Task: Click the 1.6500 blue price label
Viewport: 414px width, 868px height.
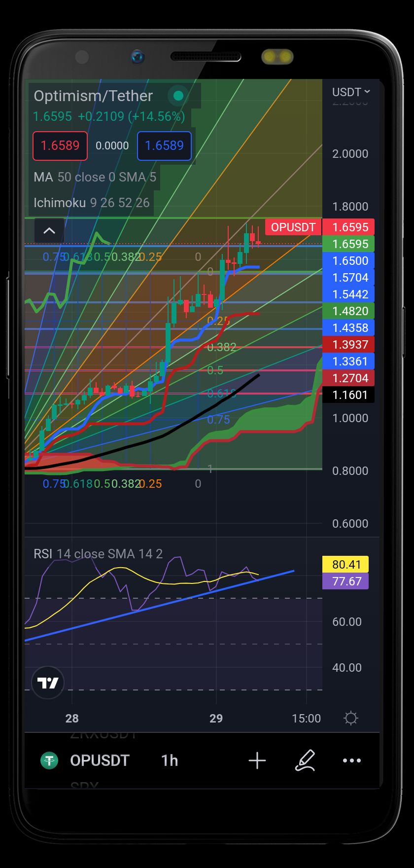Action: [x=348, y=260]
